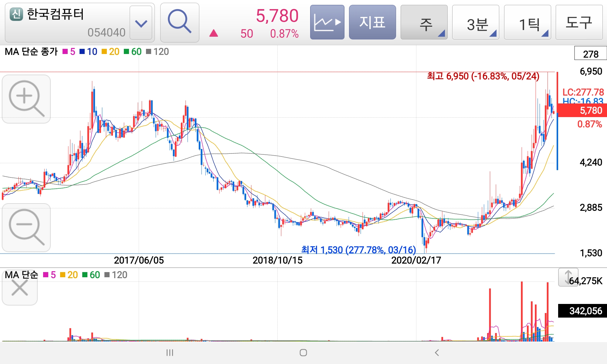Open the 1틱 tick interval dropdown
The image size is (607, 364).
(527, 22)
